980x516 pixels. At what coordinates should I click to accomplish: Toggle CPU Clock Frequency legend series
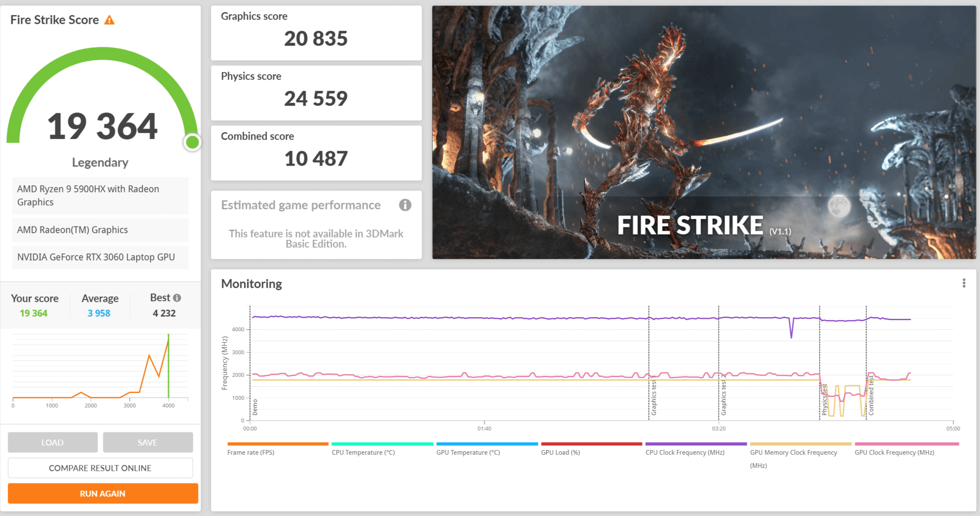[x=696, y=449]
